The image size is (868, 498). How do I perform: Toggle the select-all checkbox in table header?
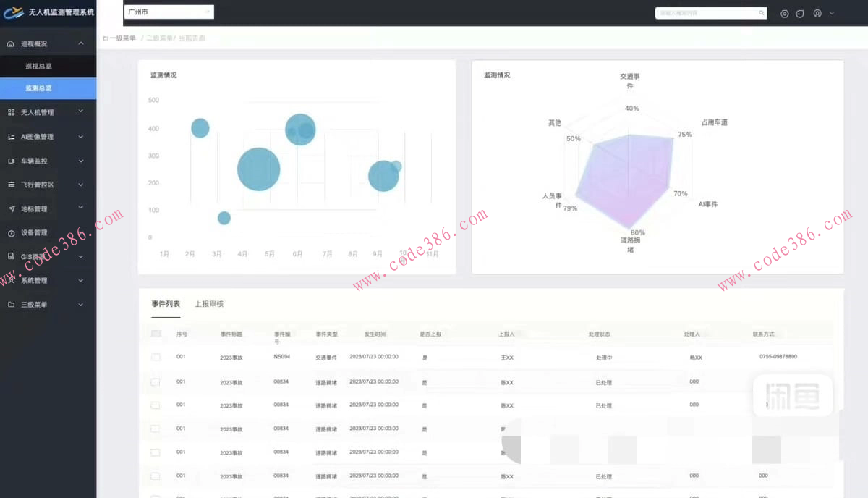click(x=156, y=334)
